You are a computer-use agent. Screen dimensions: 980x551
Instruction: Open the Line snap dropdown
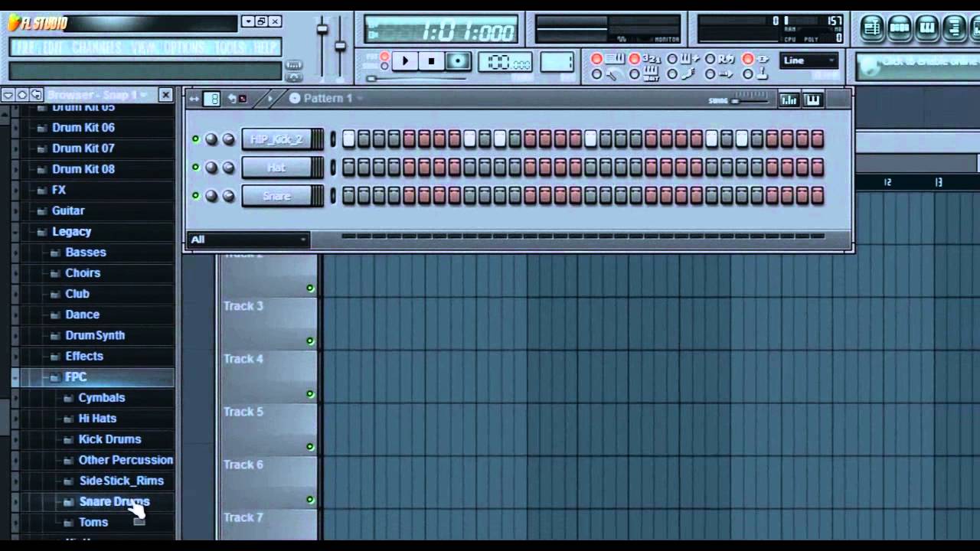[809, 60]
